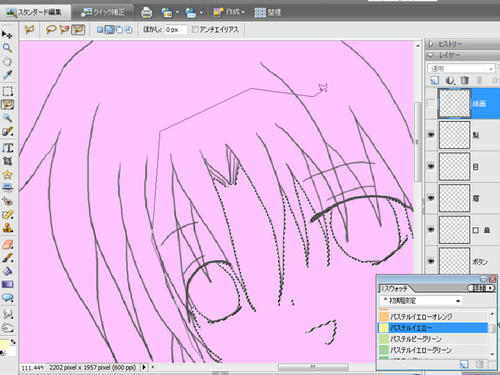The height and width of the screenshot is (375, 500).
Task: Toggle visibility of the 目 layer
Action: 431,166
